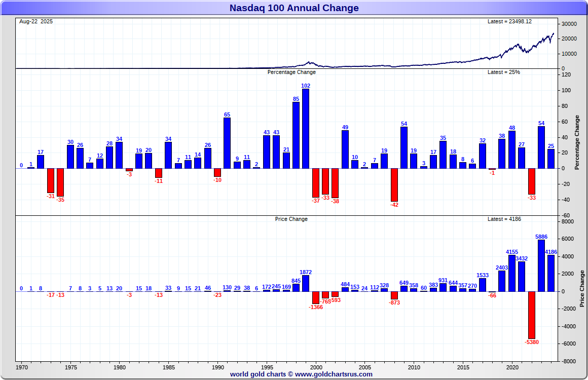Select the red -31 percent label
588x380 pixels.
point(51,196)
